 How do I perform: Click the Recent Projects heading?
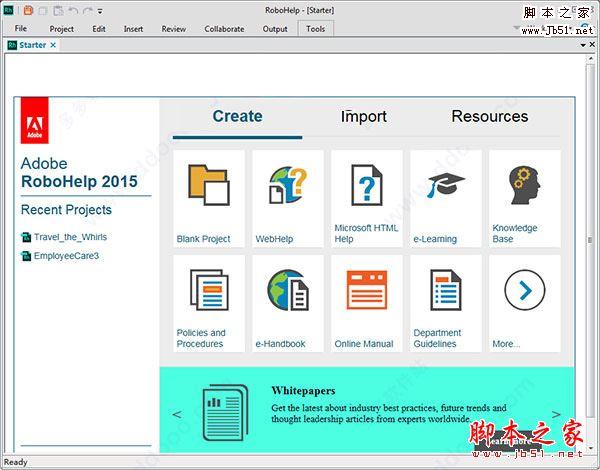point(66,210)
